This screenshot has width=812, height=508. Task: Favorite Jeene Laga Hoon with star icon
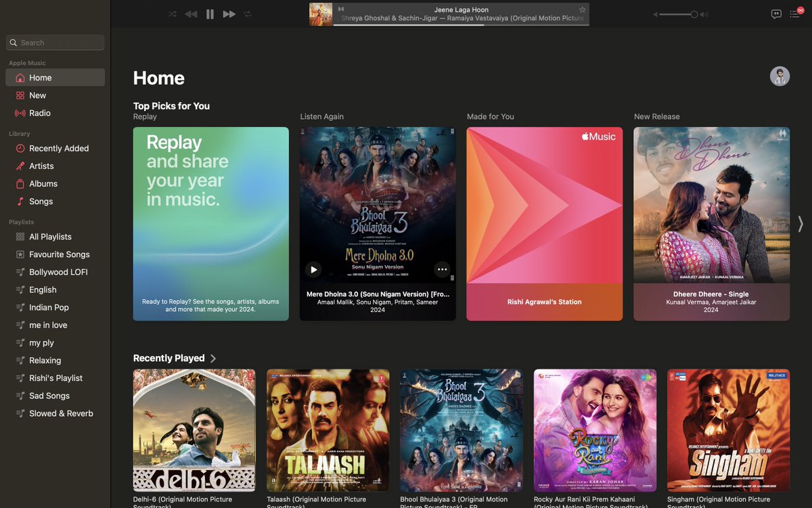[583, 9]
